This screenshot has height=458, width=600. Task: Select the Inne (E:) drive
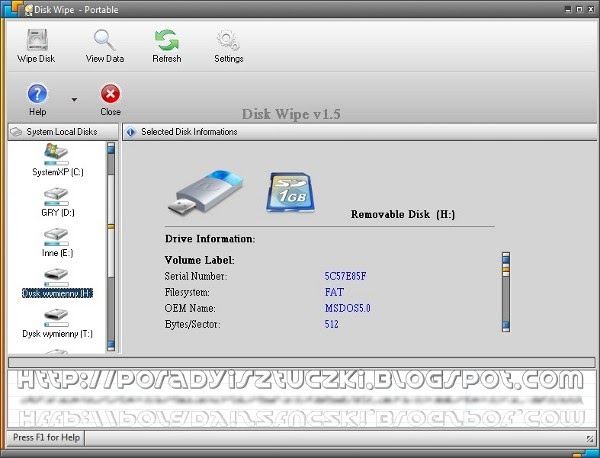(x=57, y=243)
